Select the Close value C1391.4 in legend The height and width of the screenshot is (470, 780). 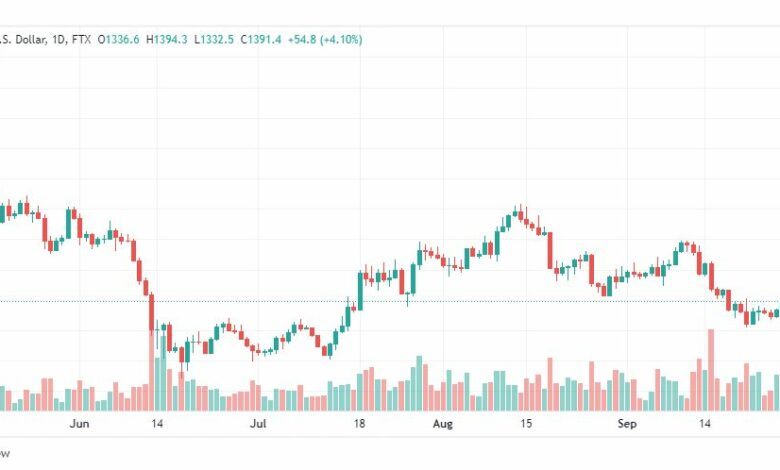tap(261, 39)
